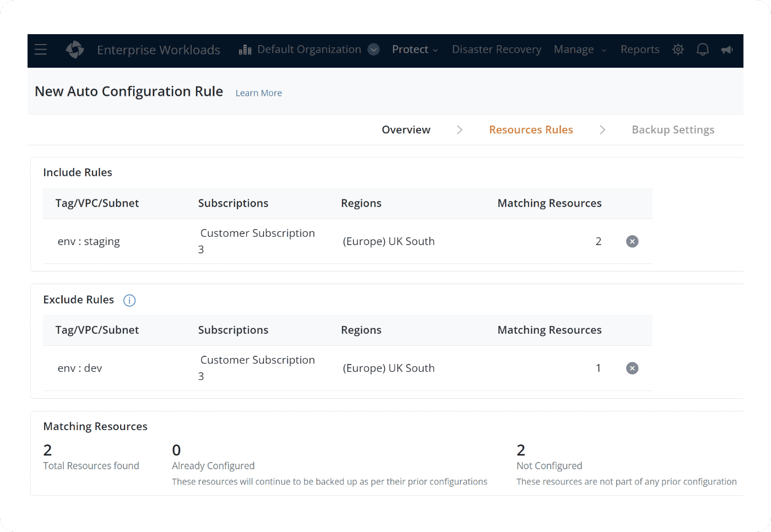Image resolution: width=771 pixels, height=532 pixels.
Task: Open the hamburger navigation menu
Action: [x=41, y=50]
